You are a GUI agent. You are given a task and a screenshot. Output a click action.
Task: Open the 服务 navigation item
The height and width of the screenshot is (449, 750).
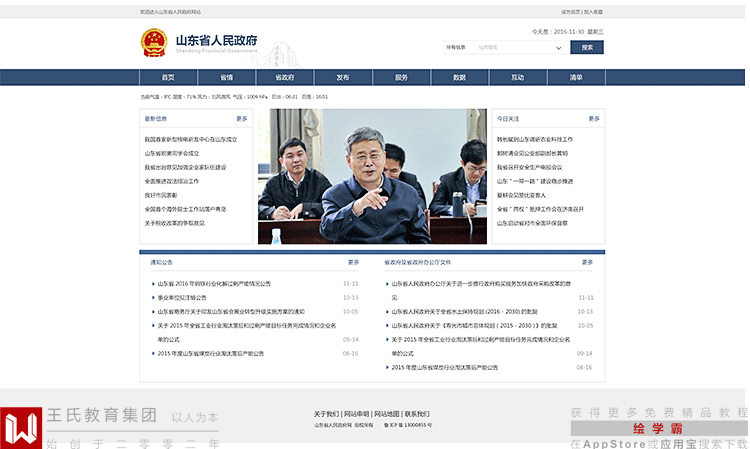[401, 77]
